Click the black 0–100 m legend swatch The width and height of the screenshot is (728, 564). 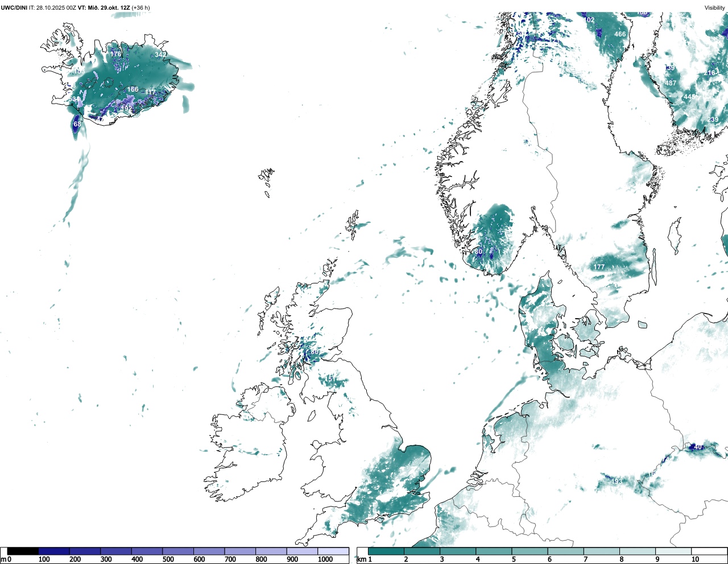pyautogui.click(x=23, y=551)
